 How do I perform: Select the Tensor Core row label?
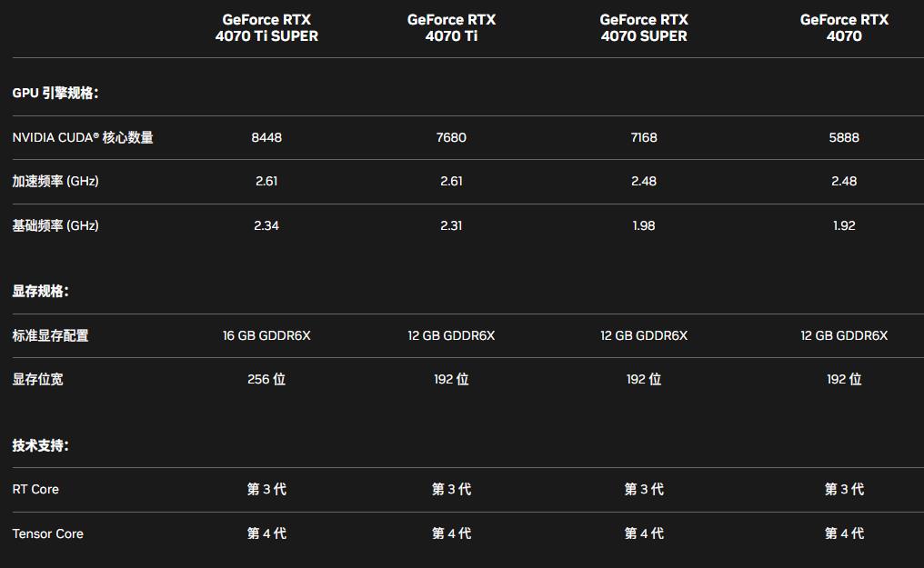(48, 533)
